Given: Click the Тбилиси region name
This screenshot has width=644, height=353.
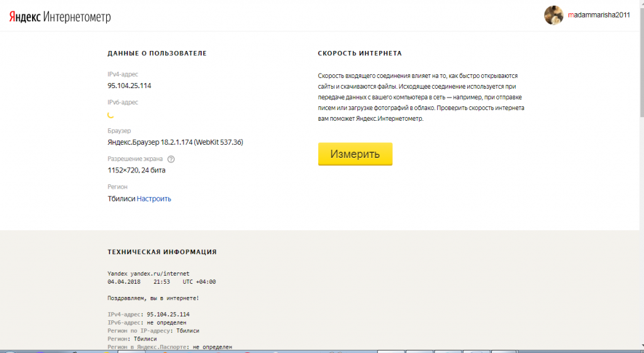Looking at the screenshot, I should (121, 199).
